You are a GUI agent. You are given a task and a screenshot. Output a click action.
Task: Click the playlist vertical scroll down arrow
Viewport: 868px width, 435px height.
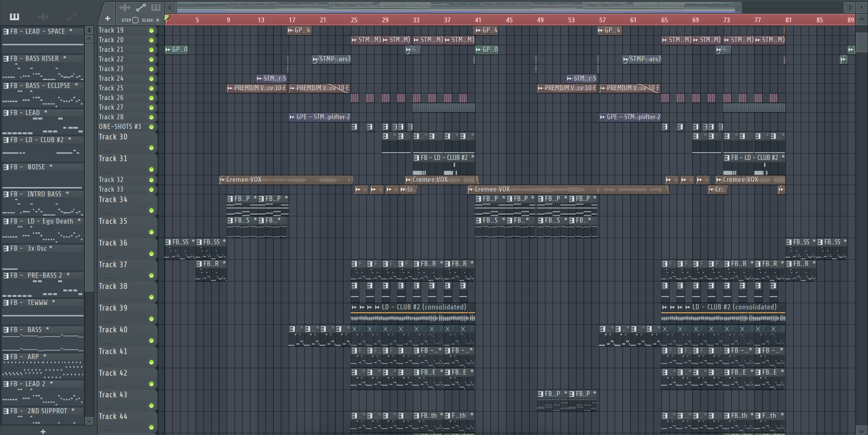862,430
